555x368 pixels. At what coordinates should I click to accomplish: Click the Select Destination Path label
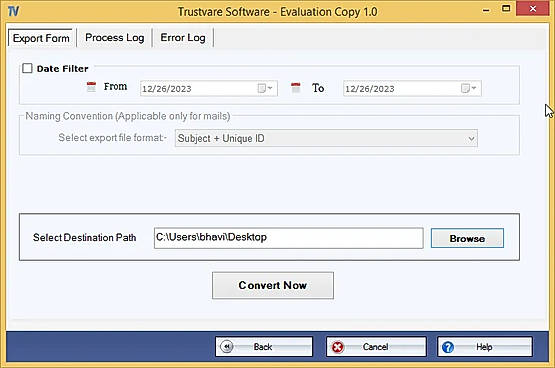(x=85, y=237)
